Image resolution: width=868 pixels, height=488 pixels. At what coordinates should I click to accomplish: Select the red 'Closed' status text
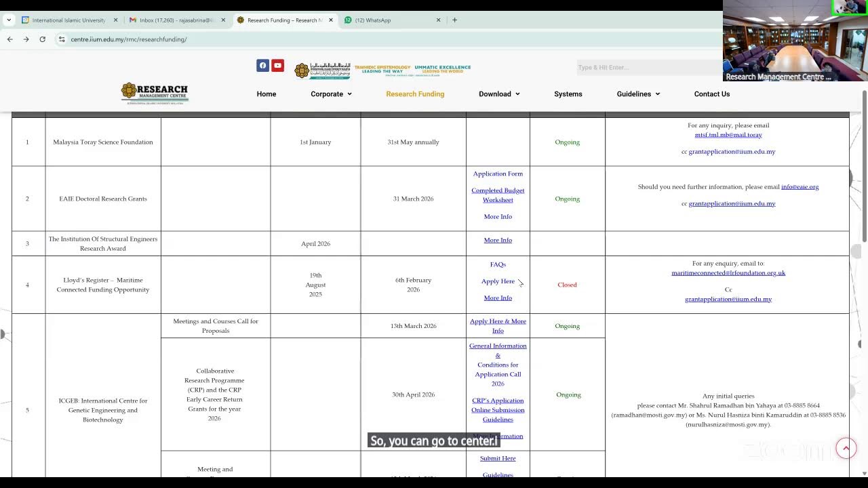(567, 285)
